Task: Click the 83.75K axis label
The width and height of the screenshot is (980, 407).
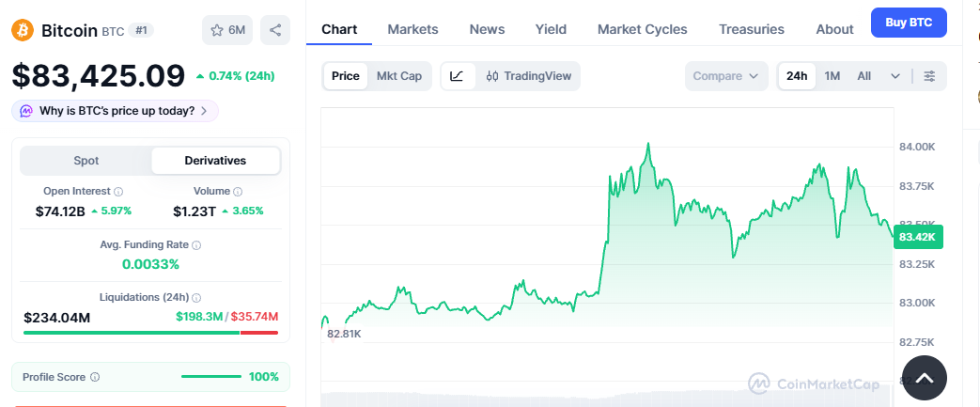Action: [x=917, y=186]
